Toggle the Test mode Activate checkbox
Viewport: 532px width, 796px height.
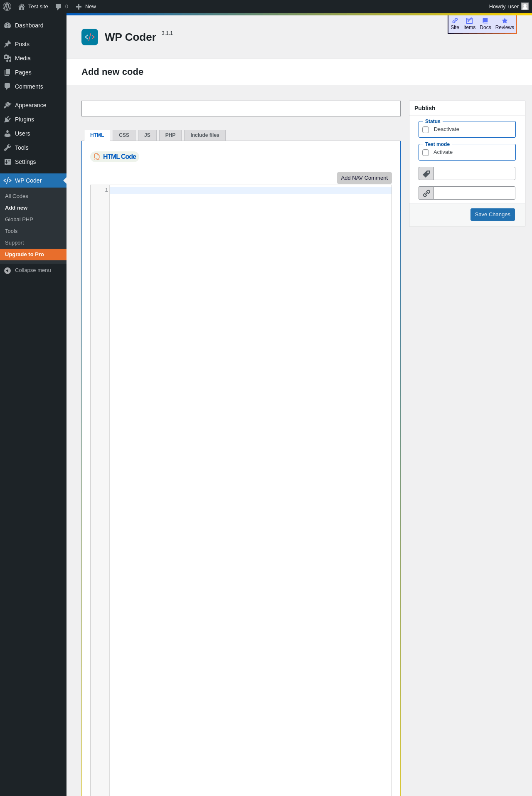click(x=426, y=153)
